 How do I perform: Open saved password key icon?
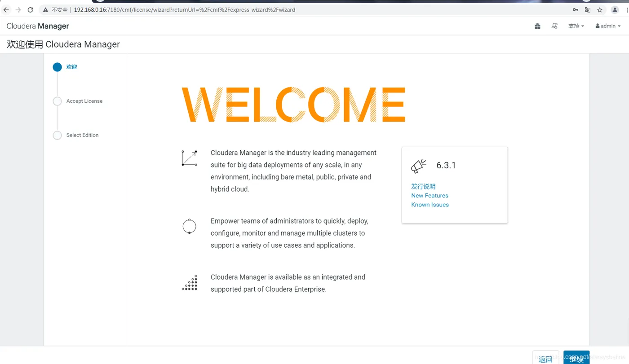pyautogui.click(x=575, y=9)
